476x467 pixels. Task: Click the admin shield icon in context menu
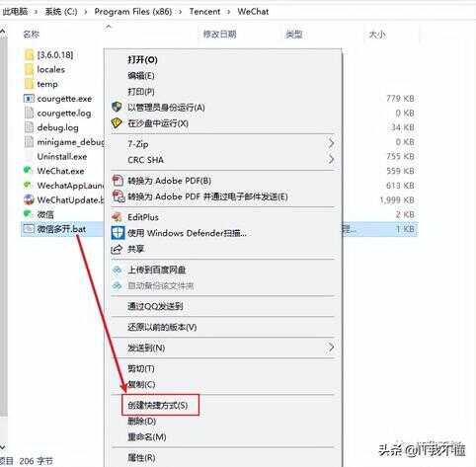click(x=117, y=107)
